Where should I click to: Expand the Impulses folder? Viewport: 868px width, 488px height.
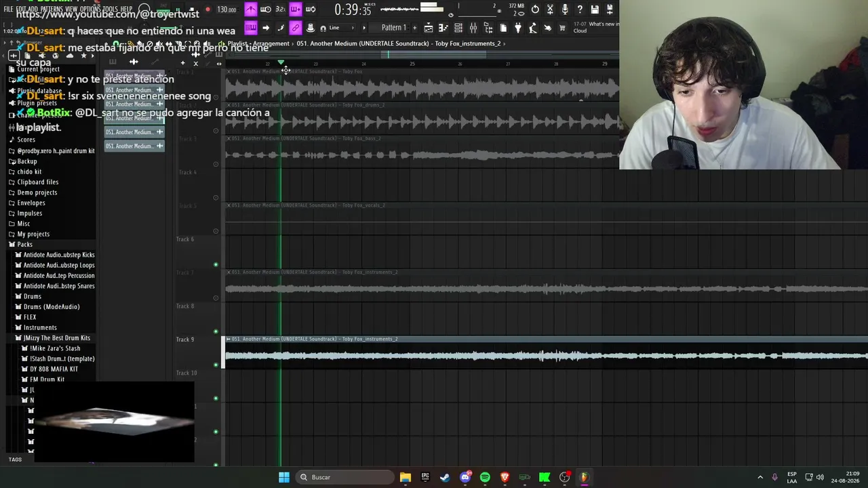(30, 213)
